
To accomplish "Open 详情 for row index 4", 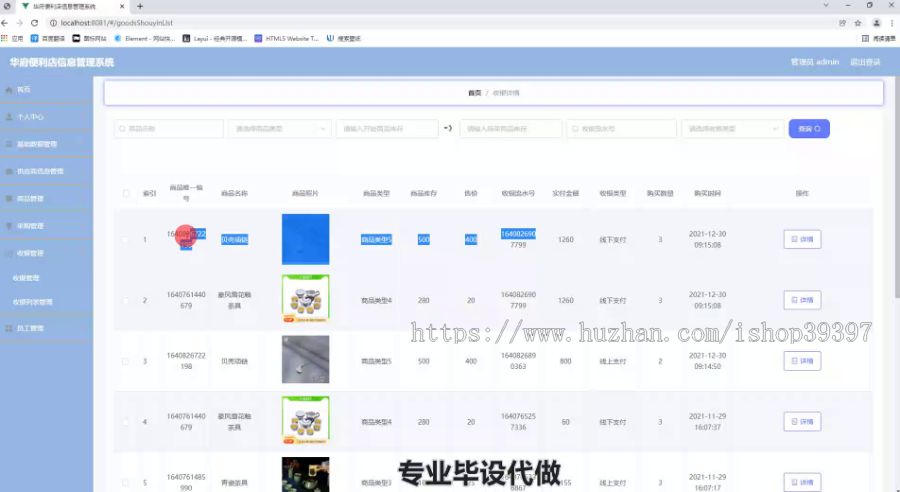I will [x=802, y=422].
